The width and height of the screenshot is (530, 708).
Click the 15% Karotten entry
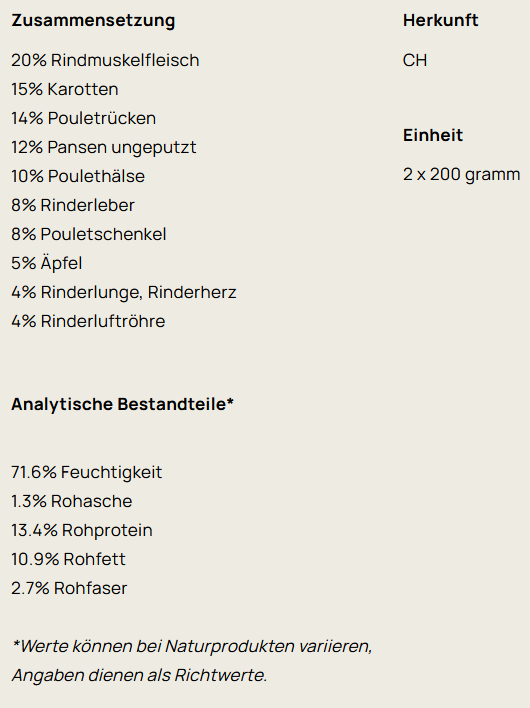pyautogui.click(x=65, y=89)
